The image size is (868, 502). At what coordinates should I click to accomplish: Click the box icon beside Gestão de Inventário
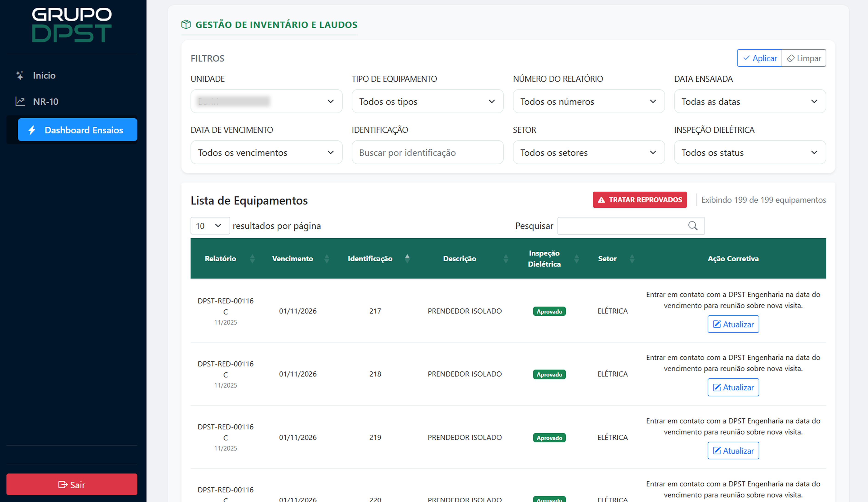coord(186,24)
